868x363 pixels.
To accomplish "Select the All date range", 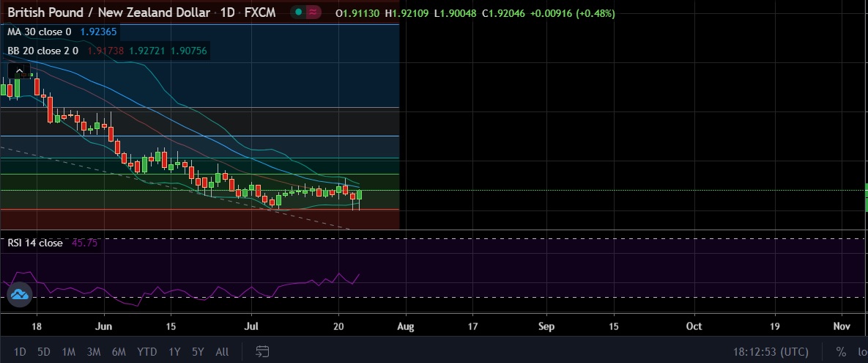I will click(x=222, y=351).
